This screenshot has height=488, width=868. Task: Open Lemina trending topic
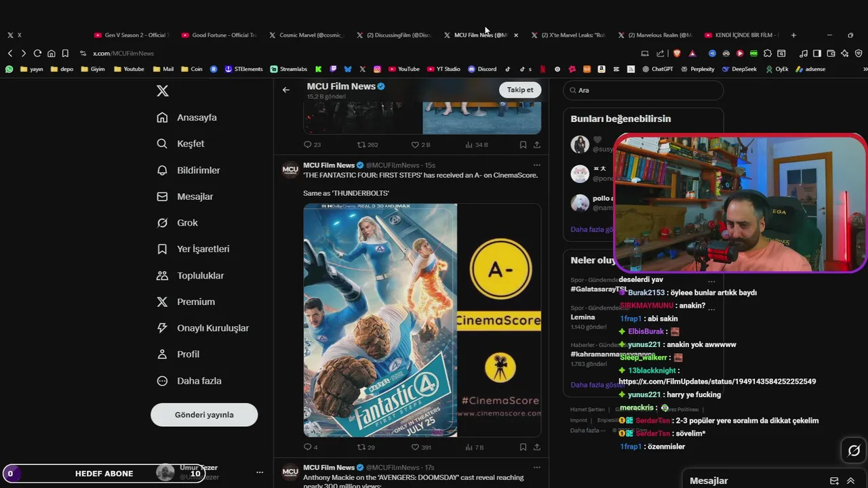pyautogui.click(x=583, y=317)
